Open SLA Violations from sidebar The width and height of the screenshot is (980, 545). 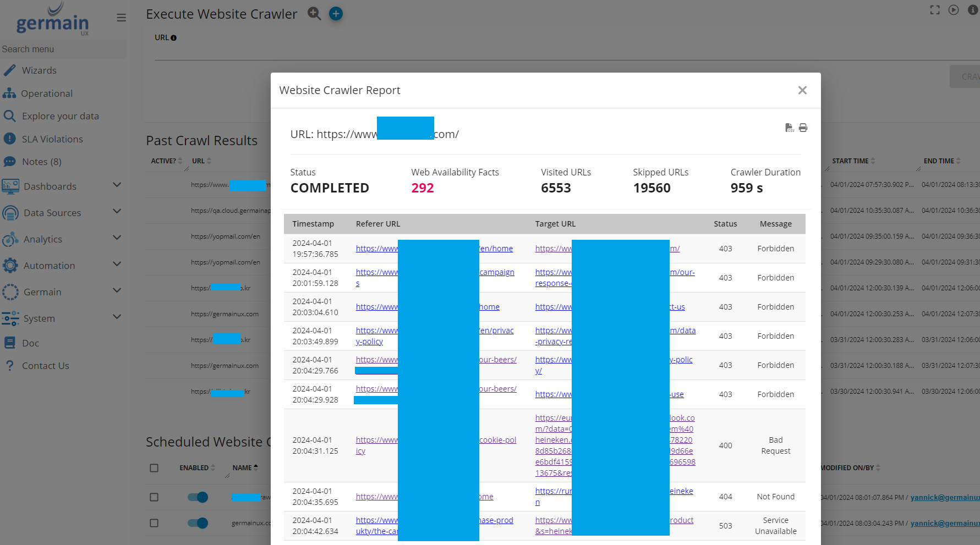(x=52, y=139)
